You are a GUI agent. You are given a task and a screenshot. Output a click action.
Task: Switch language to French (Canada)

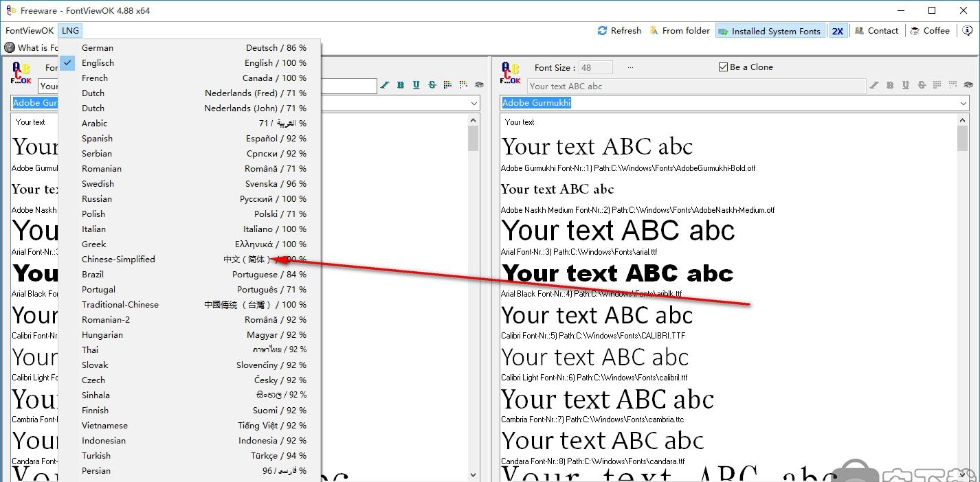point(190,78)
